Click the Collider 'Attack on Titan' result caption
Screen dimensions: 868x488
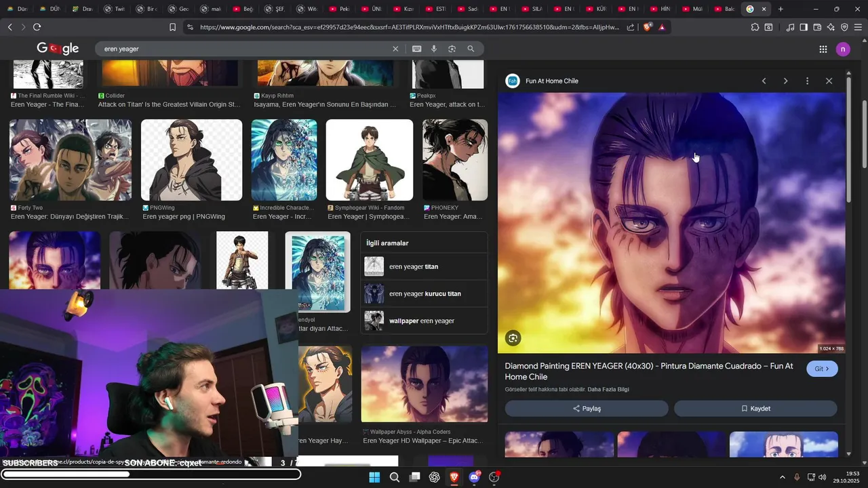click(170, 104)
